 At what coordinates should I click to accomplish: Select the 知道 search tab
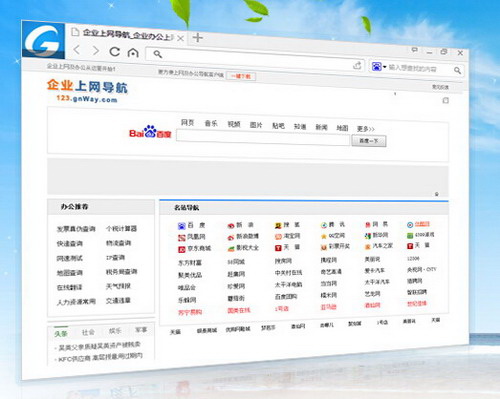click(x=300, y=127)
